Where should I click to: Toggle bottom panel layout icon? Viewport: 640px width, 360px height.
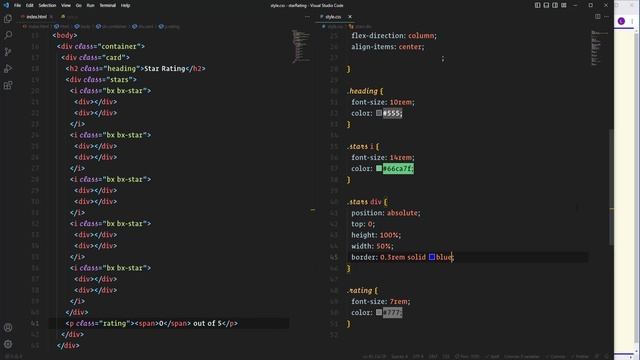pyautogui.click(x=546, y=5)
